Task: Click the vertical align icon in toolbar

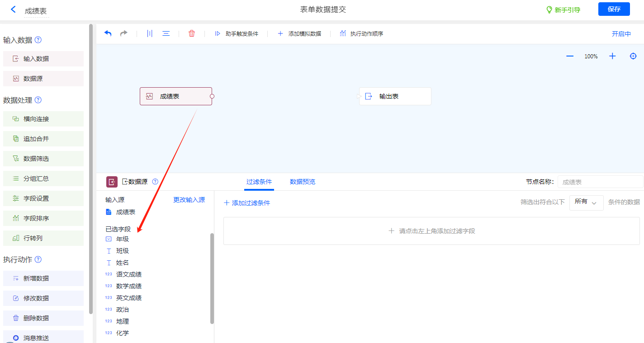Action: (150, 33)
